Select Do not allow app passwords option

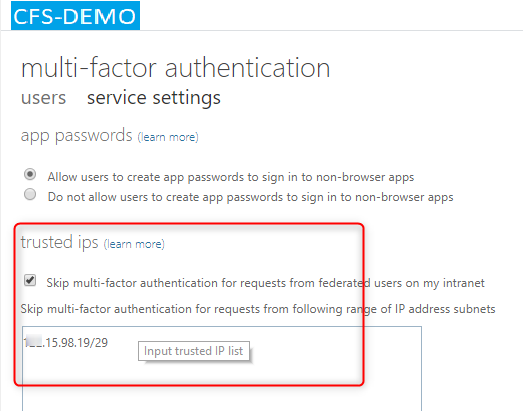point(30,194)
